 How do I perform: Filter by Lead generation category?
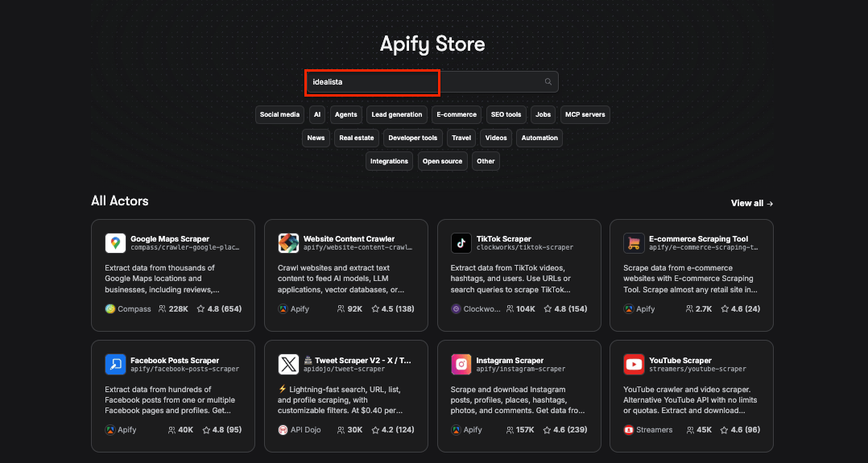pyautogui.click(x=397, y=114)
